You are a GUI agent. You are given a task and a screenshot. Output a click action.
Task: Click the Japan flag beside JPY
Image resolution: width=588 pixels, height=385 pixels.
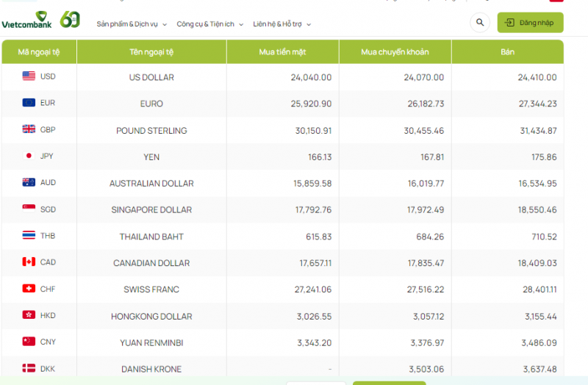tap(29, 156)
